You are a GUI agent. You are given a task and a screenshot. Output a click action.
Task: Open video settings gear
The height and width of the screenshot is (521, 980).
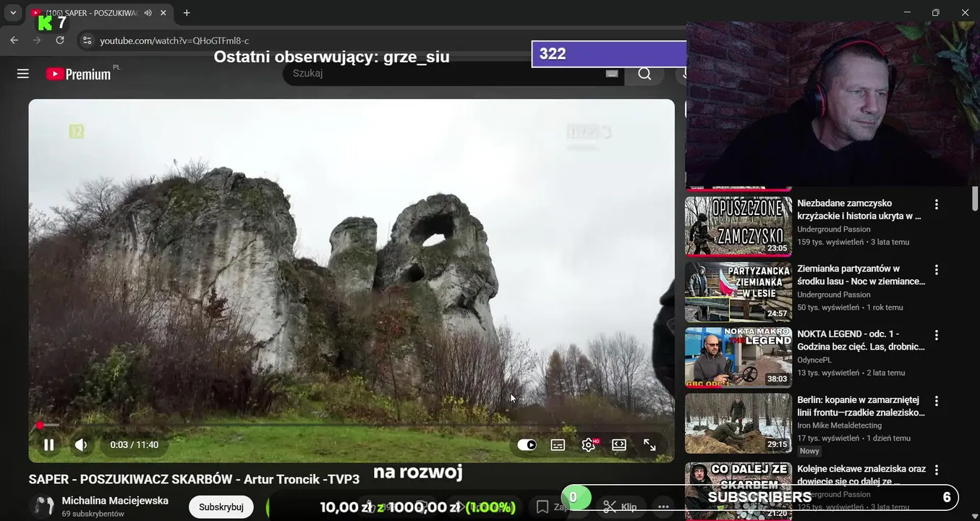(x=589, y=445)
